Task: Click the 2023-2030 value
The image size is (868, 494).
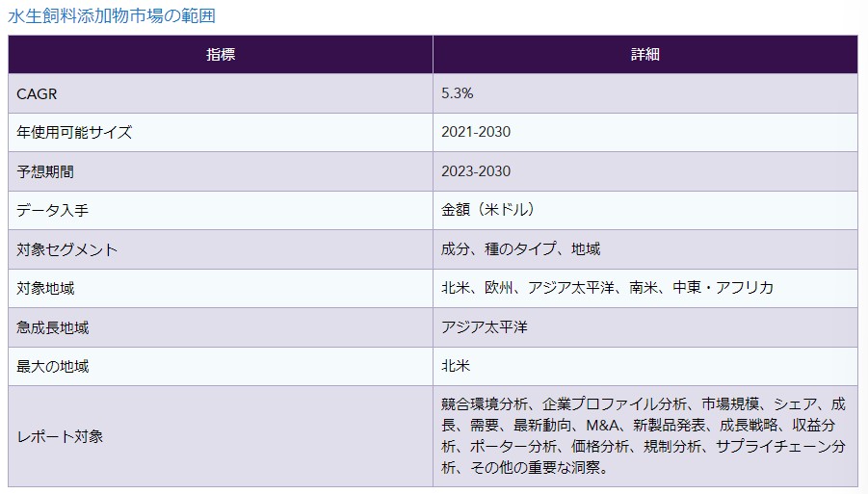Action: coord(476,171)
